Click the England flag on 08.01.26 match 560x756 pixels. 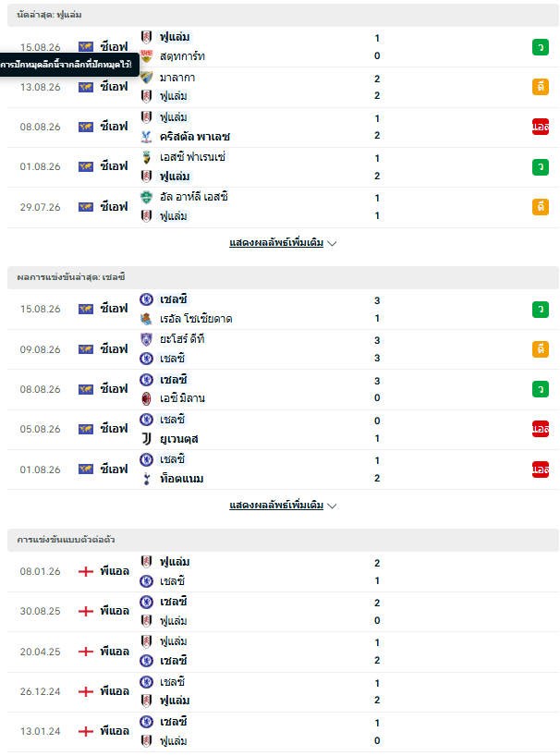(x=86, y=571)
